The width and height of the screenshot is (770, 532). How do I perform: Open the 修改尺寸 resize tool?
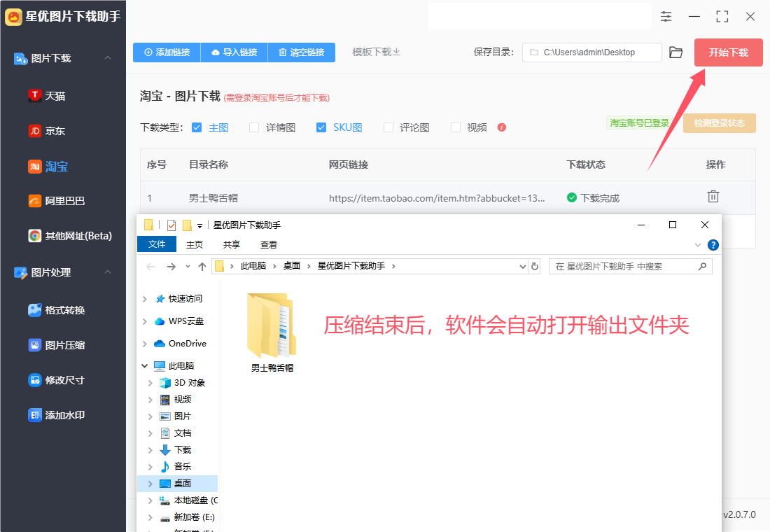pyautogui.click(x=57, y=379)
